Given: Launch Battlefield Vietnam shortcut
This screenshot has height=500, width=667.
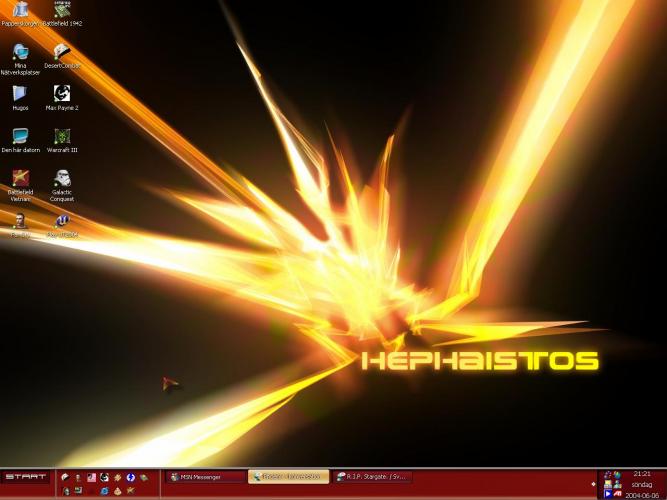Looking at the screenshot, I should [x=20, y=179].
